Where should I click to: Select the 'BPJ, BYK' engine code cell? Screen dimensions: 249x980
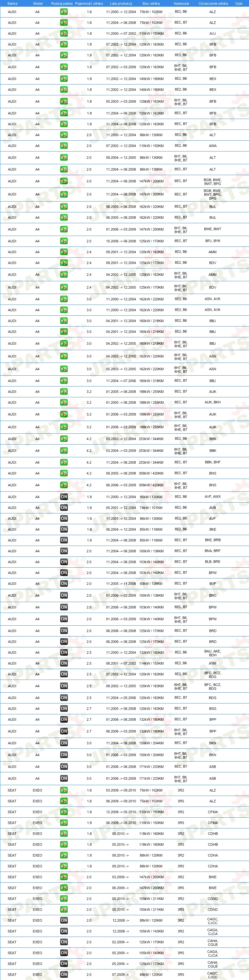coord(213,241)
